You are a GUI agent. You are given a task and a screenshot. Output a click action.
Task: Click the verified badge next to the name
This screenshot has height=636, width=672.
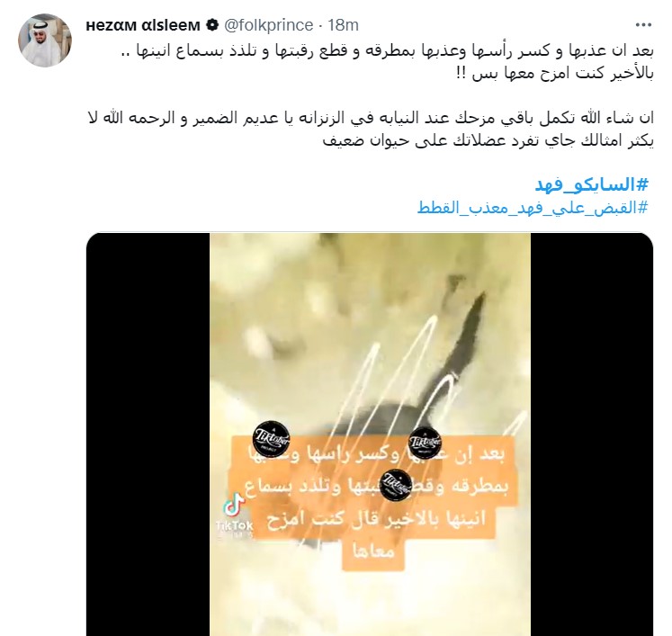[x=212, y=25]
